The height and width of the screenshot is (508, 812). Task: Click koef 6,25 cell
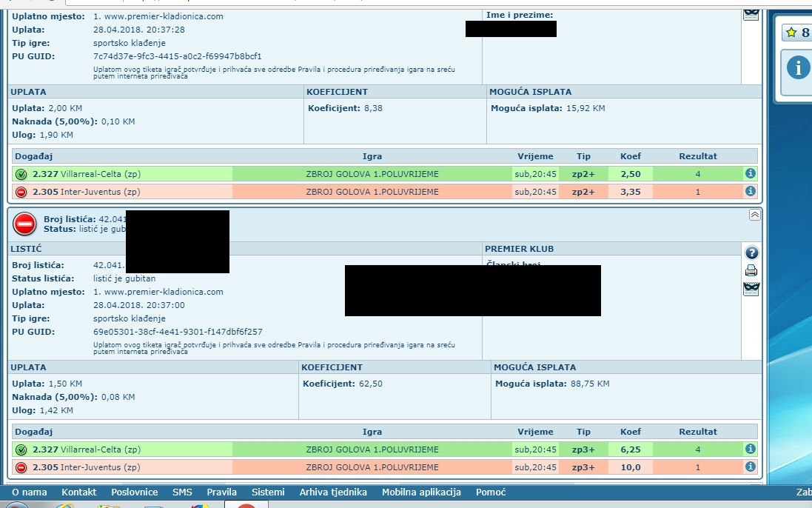click(630, 449)
